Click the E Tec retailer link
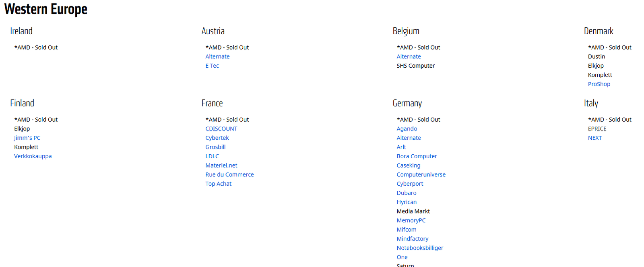Viewport: 644px width, 267px height. [x=212, y=66]
